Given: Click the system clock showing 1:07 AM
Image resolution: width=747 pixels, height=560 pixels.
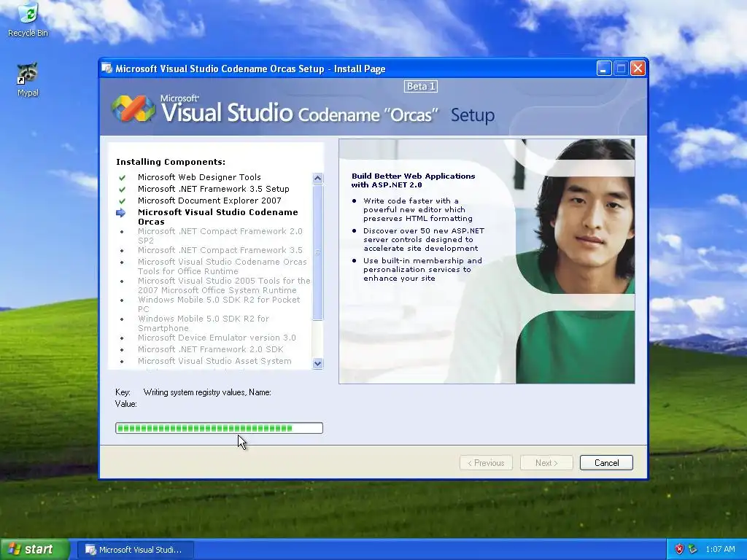Looking at the screenshot, I should pos(720,549).
